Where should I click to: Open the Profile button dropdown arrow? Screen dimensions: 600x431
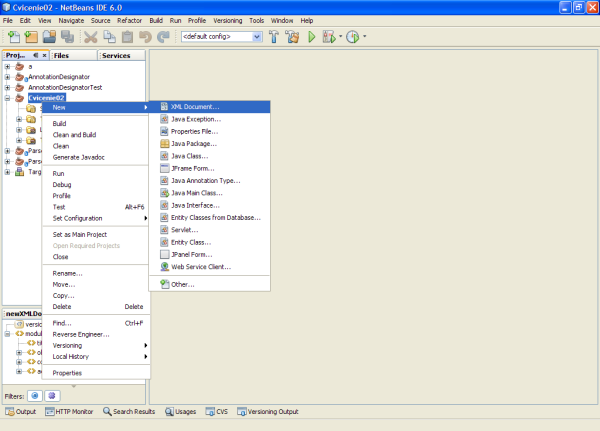coord(364,37)
